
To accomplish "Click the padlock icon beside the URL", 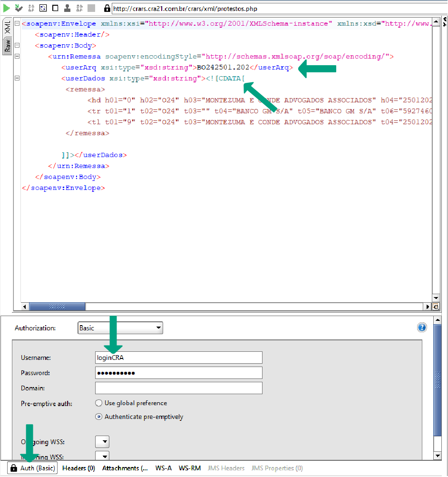I will (107, 9).
